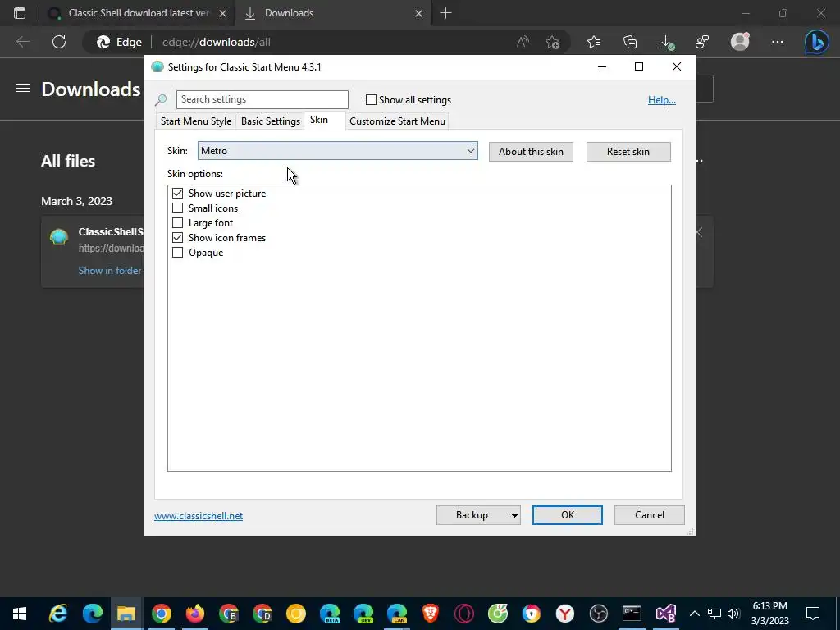
Task: Open the Downloads page hamburger menu
Action: tap(22, 89)
